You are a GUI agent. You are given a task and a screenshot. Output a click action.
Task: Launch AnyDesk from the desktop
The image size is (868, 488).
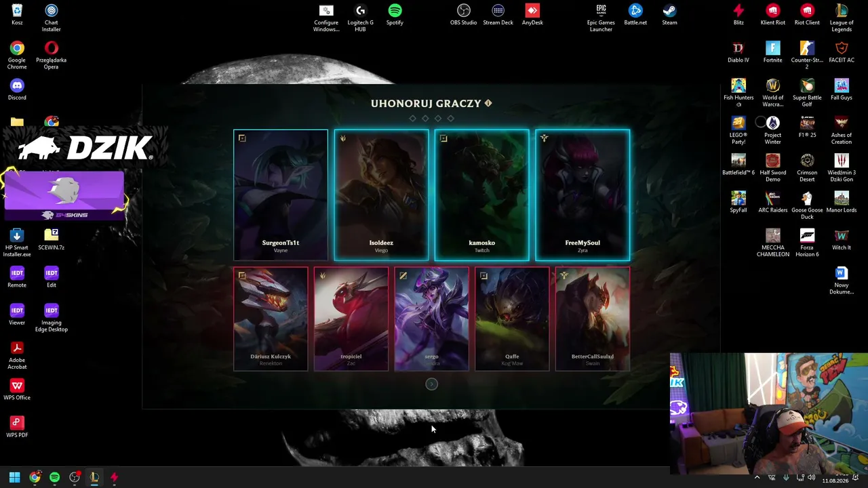(x=532, y=14)
